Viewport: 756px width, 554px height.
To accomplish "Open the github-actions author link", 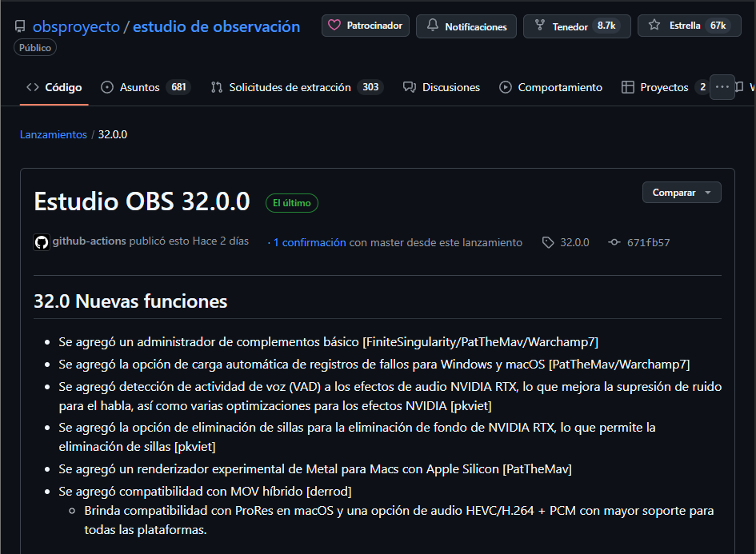I will click(89, 241).
